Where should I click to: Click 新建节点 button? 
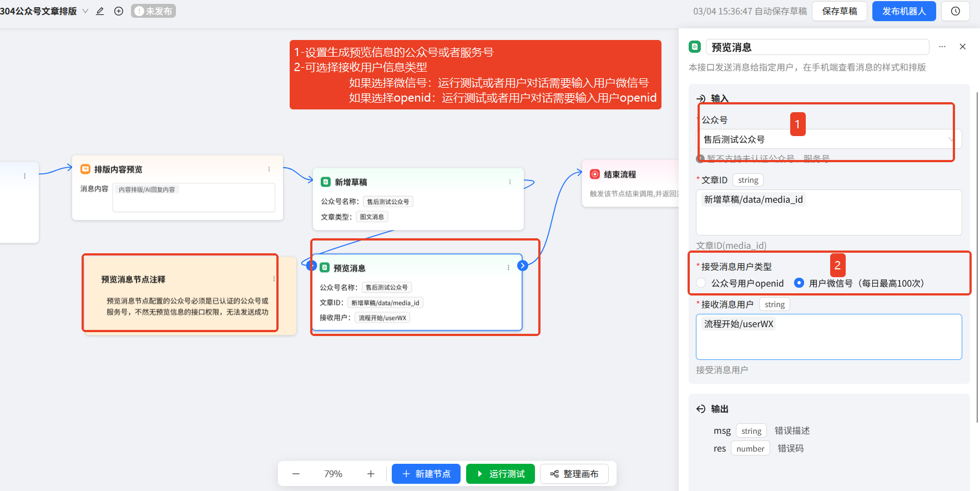click(x=426, y=474)
